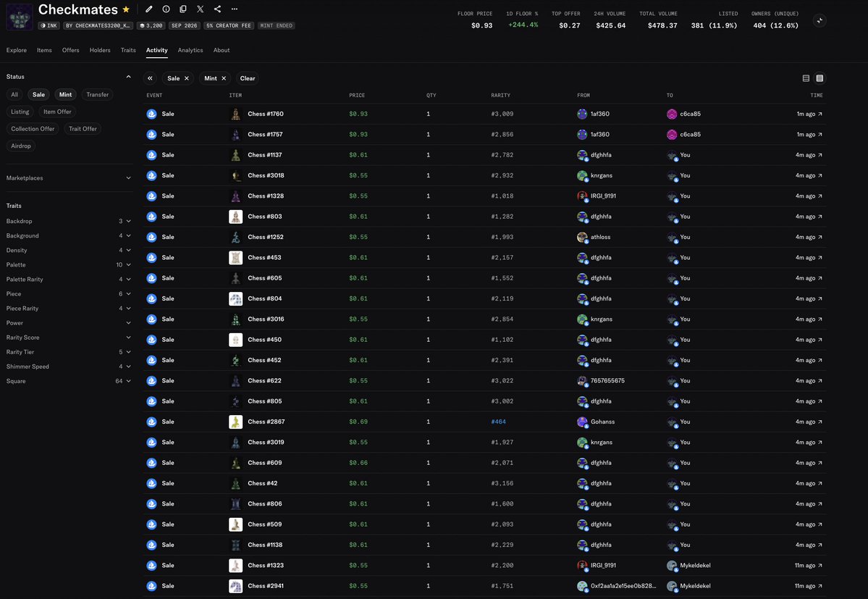Open the collection info circle icon
This screenshot has height=599, width=868.
(x=166, y=9)
